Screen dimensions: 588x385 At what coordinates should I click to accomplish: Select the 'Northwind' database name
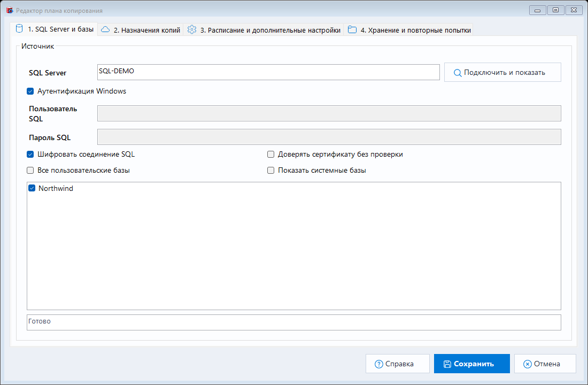pyautogui.click(x=56, y=188)
